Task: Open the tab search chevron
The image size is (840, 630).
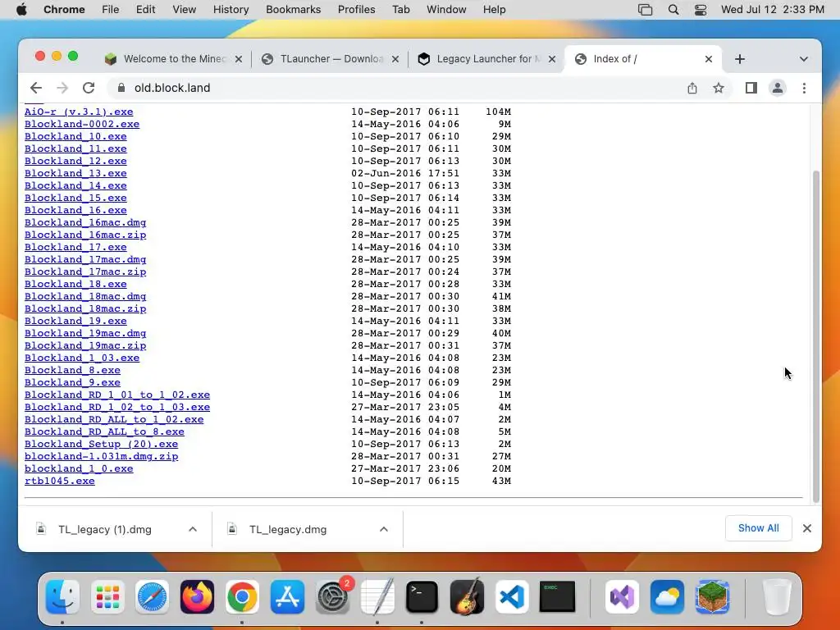Action: (x=804, y=59)
